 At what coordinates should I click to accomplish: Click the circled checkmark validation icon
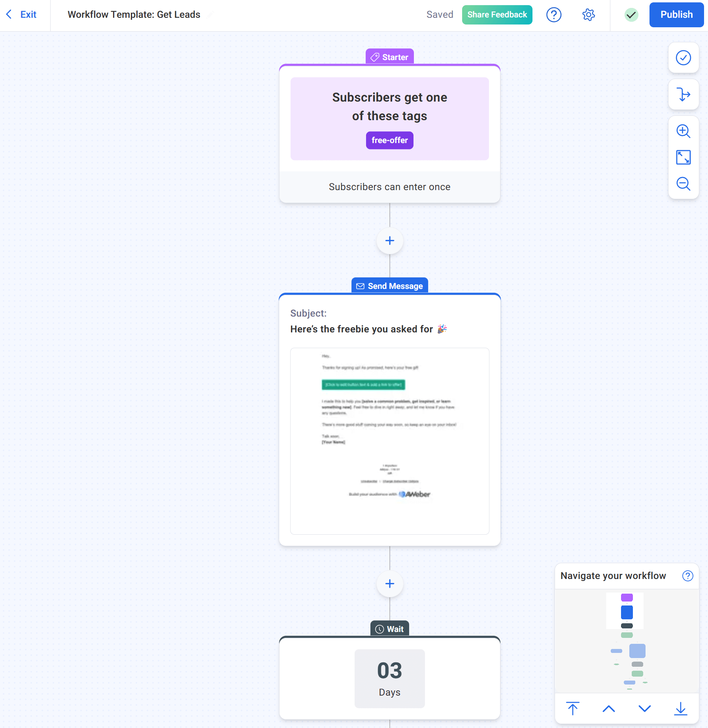[x=683, y=58]
